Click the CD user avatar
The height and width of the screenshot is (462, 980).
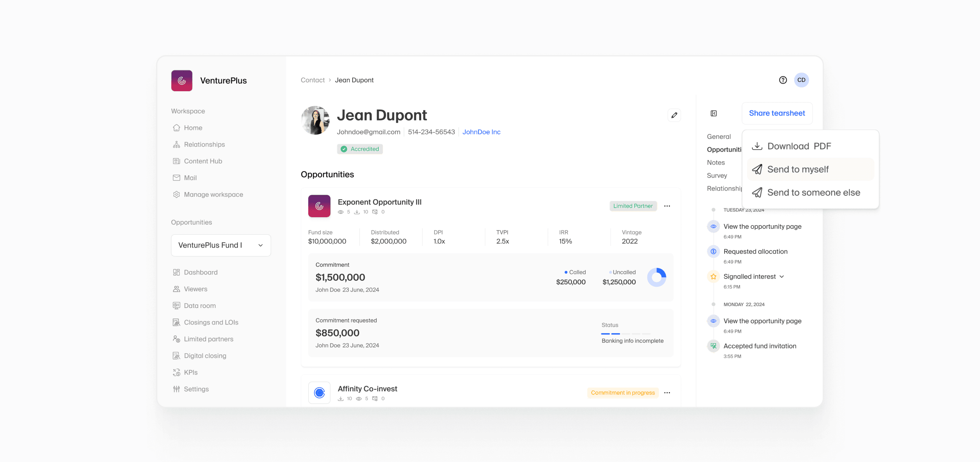click(x=801, y=80)
